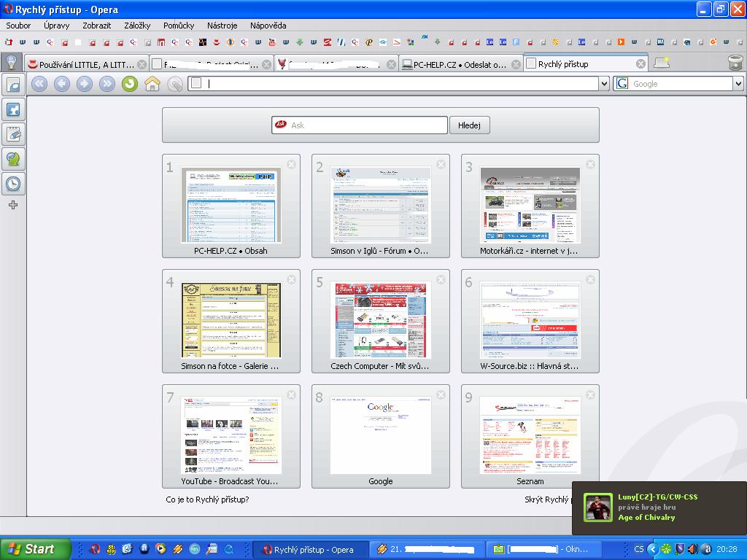
Task: Open the History clock panel
Action: point(13,183)
